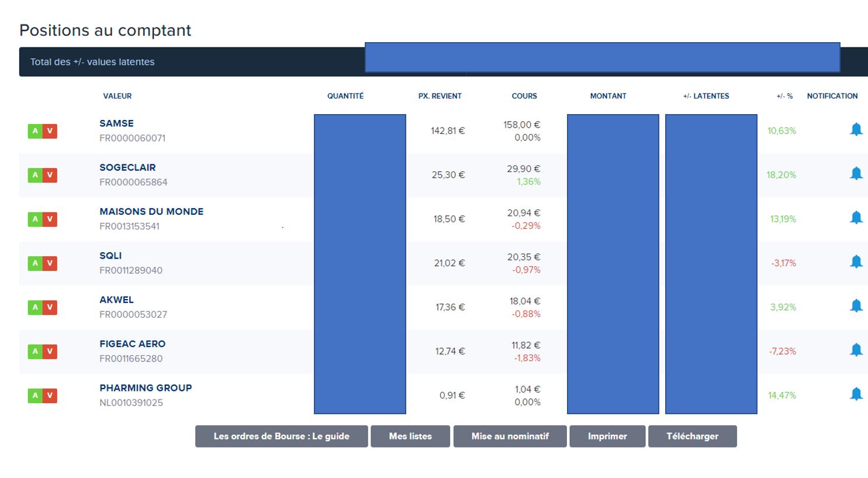Buy FIGEAC AERO with green A

(35, 352)
